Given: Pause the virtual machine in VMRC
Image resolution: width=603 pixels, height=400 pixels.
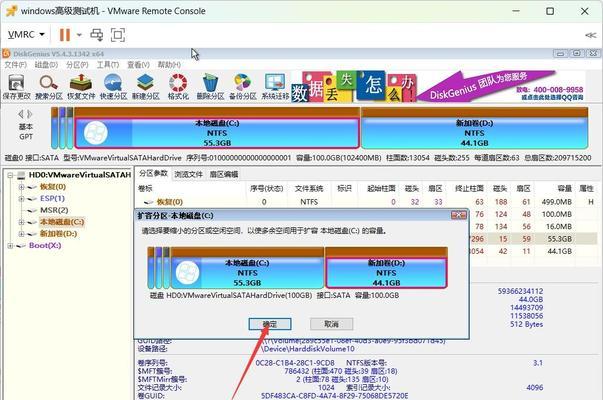Looking at the screenshot, I should click(x=65, y=35).
